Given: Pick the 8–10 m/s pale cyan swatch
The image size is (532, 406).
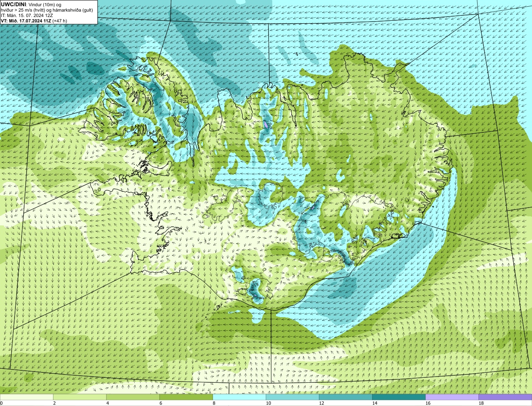Looking at the screenshot, I should [x=239, y=397].
